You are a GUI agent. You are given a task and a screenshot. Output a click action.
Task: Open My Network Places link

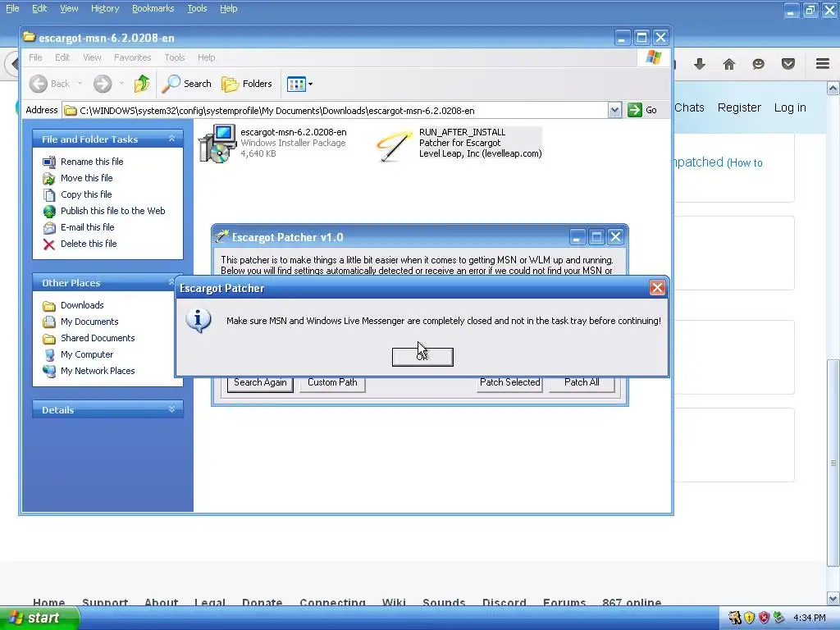[x=98, y=371]
